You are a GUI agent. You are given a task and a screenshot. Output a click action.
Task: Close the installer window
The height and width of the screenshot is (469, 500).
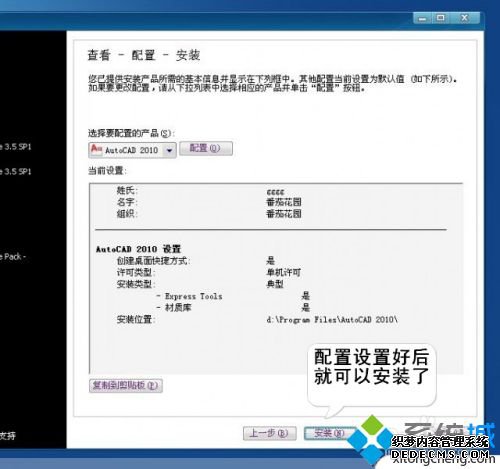tap(465, 18)
